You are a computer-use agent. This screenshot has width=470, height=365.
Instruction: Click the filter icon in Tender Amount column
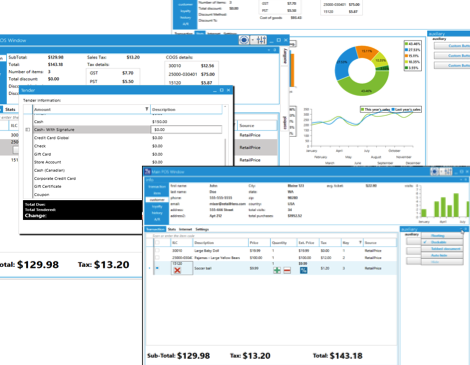coord(147,109)
